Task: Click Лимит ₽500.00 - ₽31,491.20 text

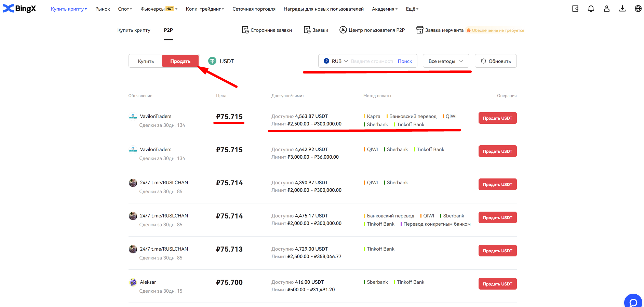Action: point(303,290)
